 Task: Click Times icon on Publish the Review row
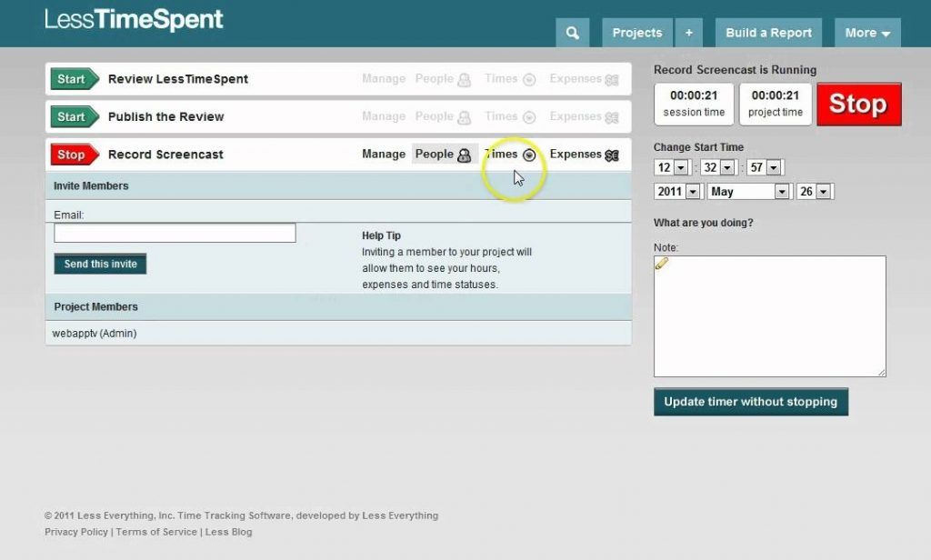pyautogui.click(x=529, y=117)
